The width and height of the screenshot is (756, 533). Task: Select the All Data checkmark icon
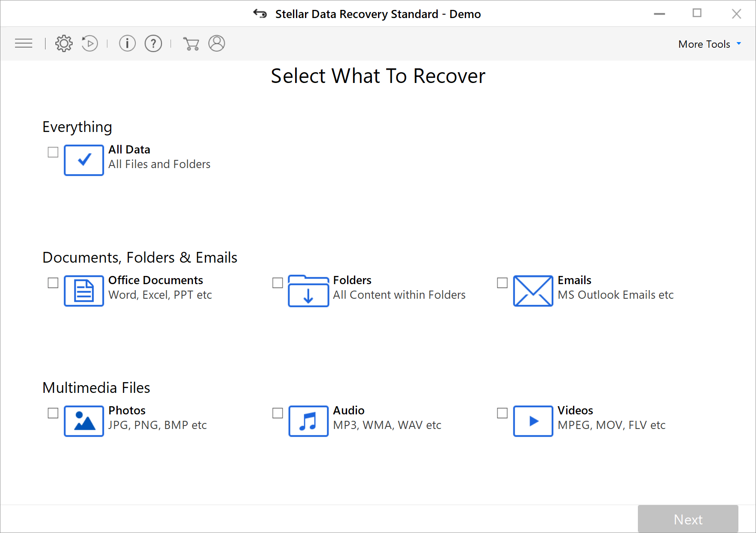click(x=84, y=160)
